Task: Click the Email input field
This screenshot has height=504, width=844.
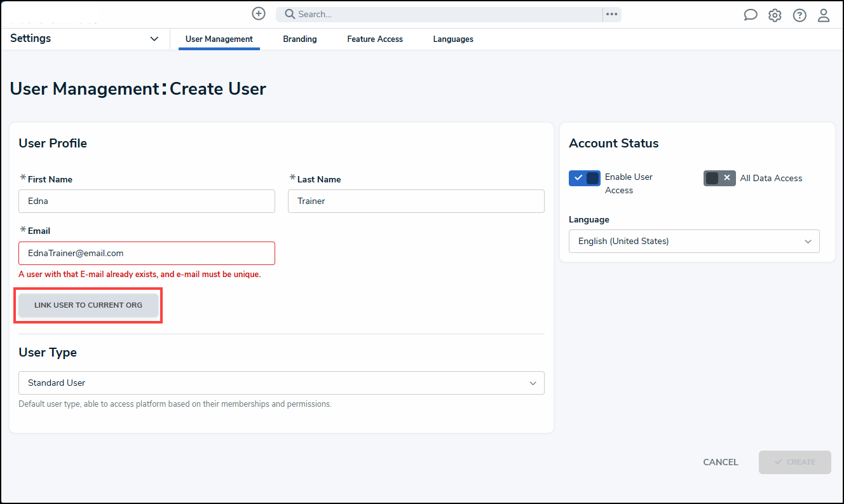Action: (147, 253)
